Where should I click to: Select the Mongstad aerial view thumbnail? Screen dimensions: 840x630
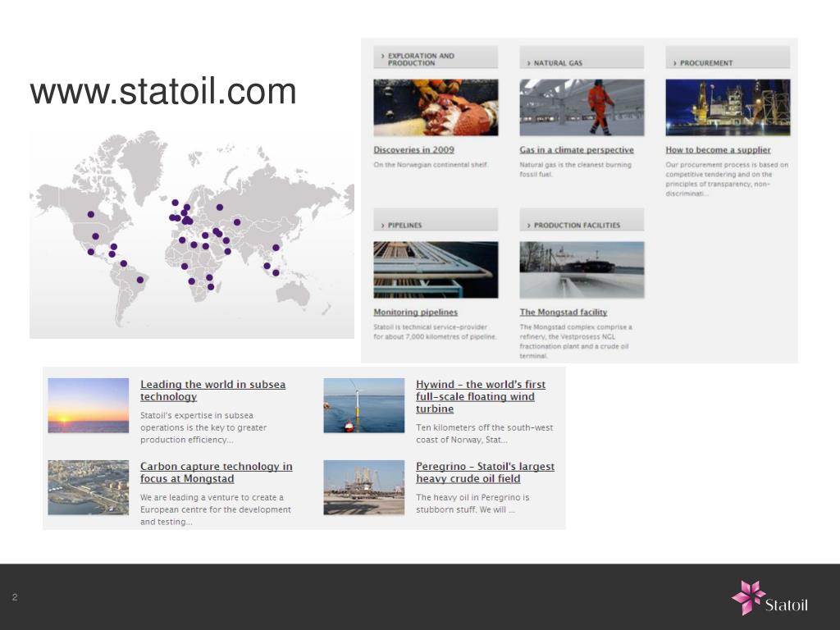(x=89, y=487)
